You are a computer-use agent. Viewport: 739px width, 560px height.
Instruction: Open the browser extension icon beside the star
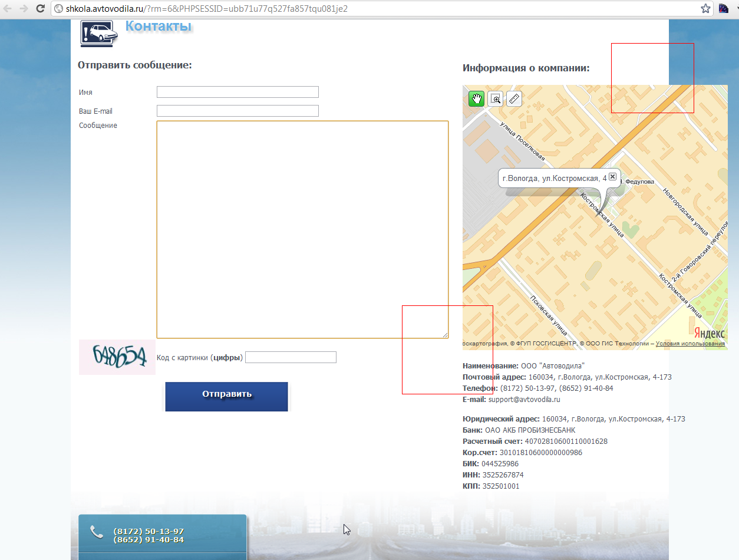724,9
